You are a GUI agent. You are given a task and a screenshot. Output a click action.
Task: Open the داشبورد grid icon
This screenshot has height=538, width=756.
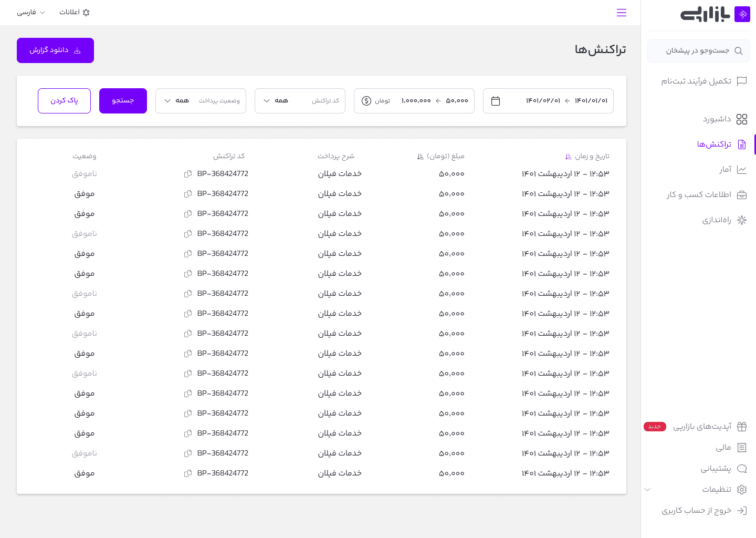click(x=742, y=119)
